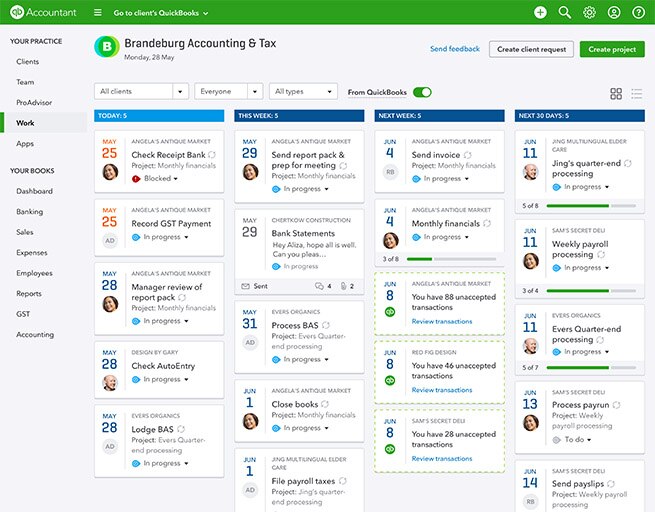Click the 3 of 8 progress bar

(451, 259)
